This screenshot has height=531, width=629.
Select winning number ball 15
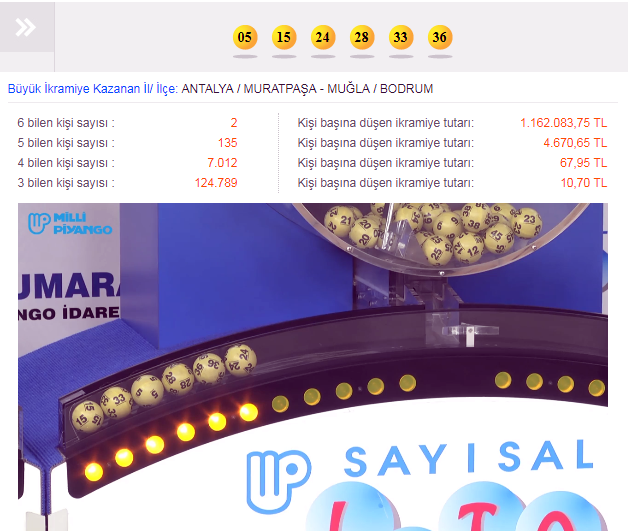click(284, 37)
